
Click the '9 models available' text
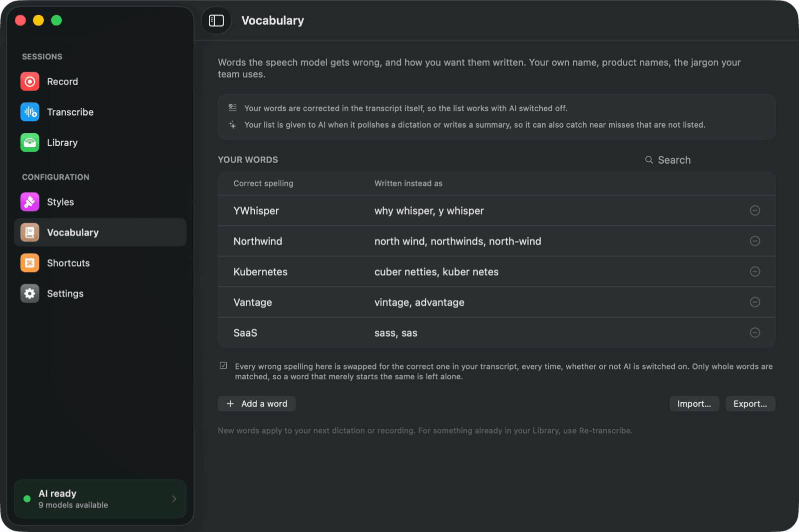tap(73, 505)
